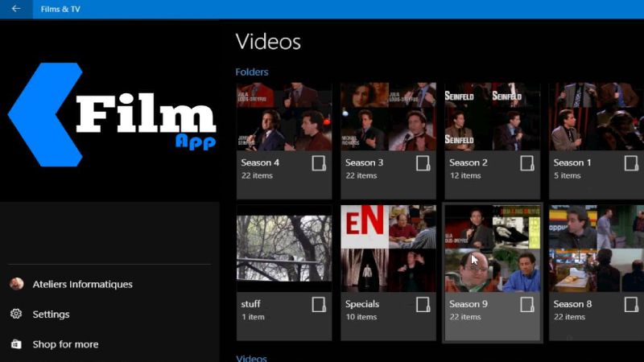Click the folder icon on Season 3 tile
Viewport: 644px width, 362px height.
[423, 163]
